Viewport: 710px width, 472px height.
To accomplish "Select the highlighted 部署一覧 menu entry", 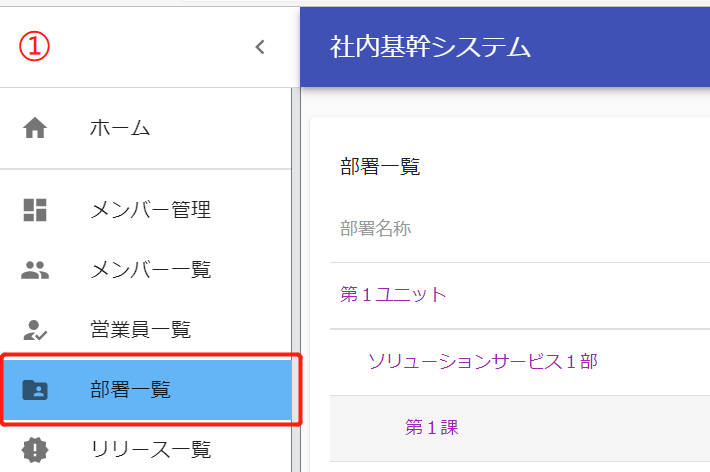I will 130,389.
